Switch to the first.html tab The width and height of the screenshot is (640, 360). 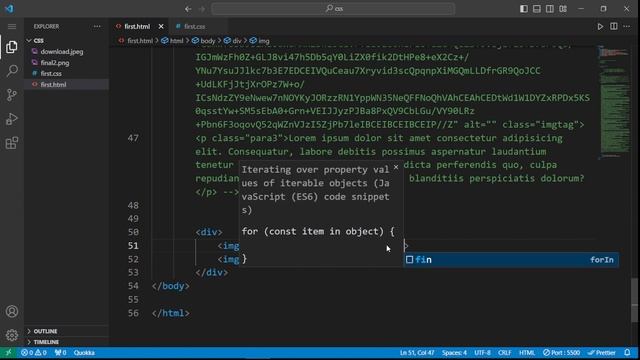pyautogui.click(x=137, y=27)
